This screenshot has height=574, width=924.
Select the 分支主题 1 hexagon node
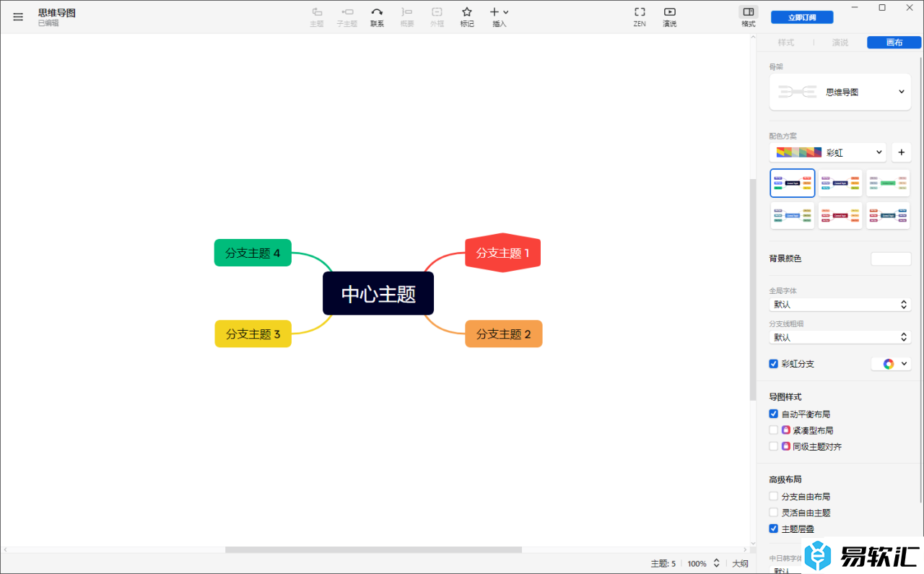[x=502, y=253]
